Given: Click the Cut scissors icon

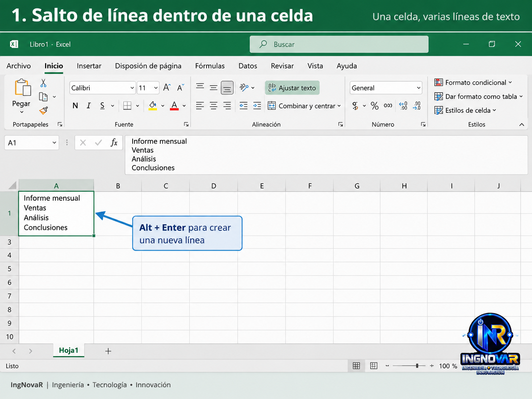Looking at the screenshot, I should [43, 83].
